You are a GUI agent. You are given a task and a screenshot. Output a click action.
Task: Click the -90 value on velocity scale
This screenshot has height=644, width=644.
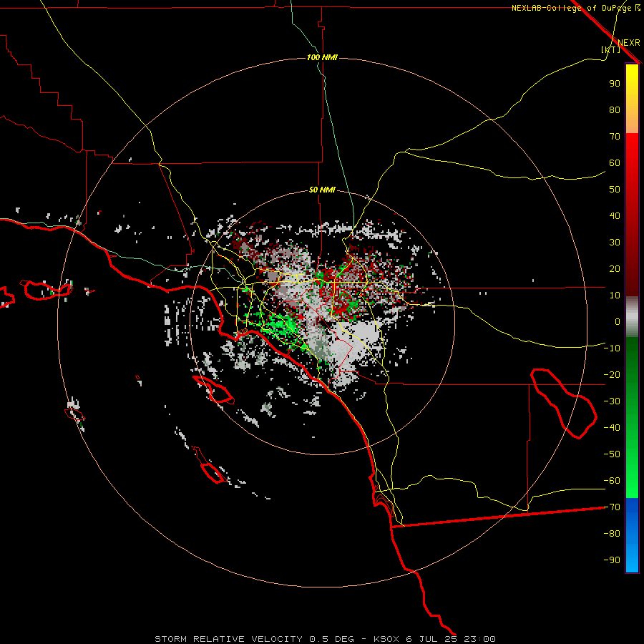tap(612, 560)
